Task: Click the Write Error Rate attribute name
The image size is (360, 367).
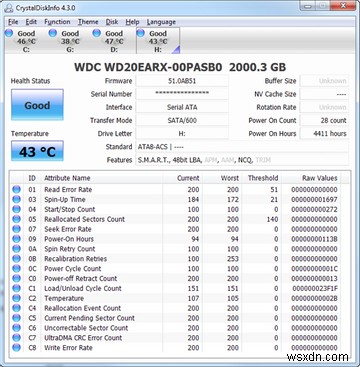Action: click(68, 348)
